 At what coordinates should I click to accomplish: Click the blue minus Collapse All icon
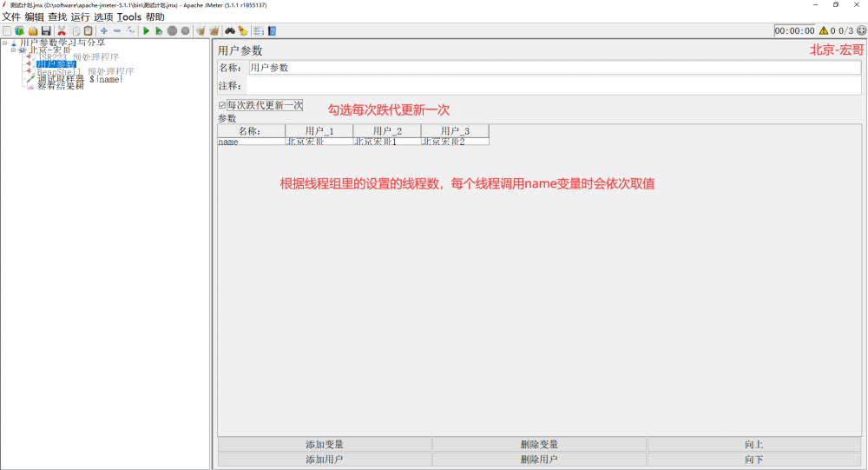(x=117, y=31)
